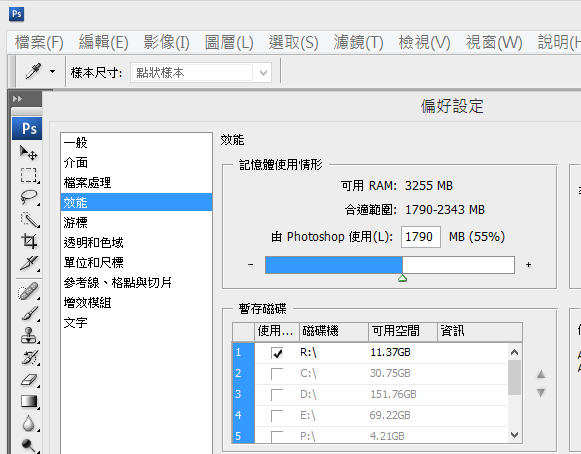This screenshot has height=454, width=581.
Task: Move scratch disk up with arrow button
Action: coord(541,374)
